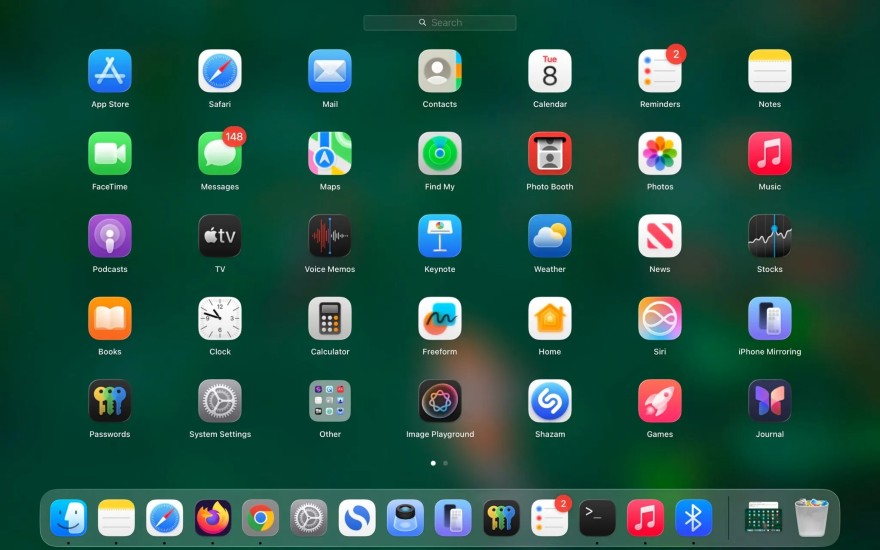Open Passwords in the Launchpad grid

click(110, 401)
